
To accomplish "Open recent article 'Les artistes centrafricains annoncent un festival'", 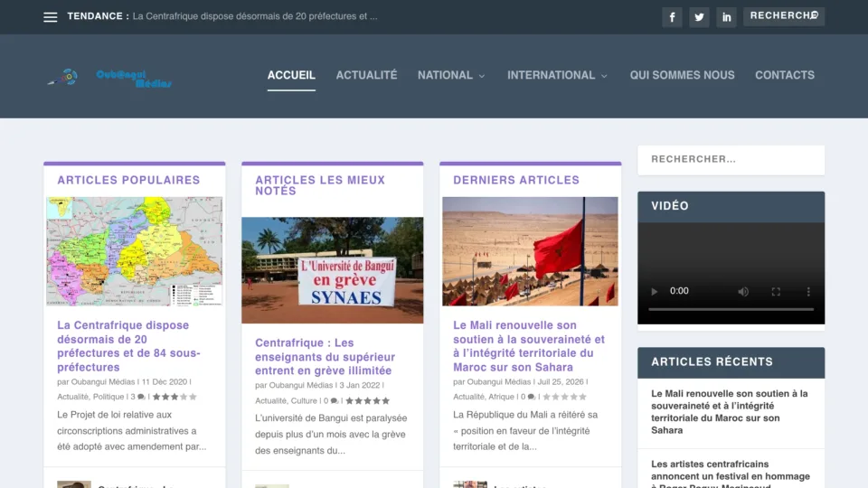I will (x=731, y=474).
